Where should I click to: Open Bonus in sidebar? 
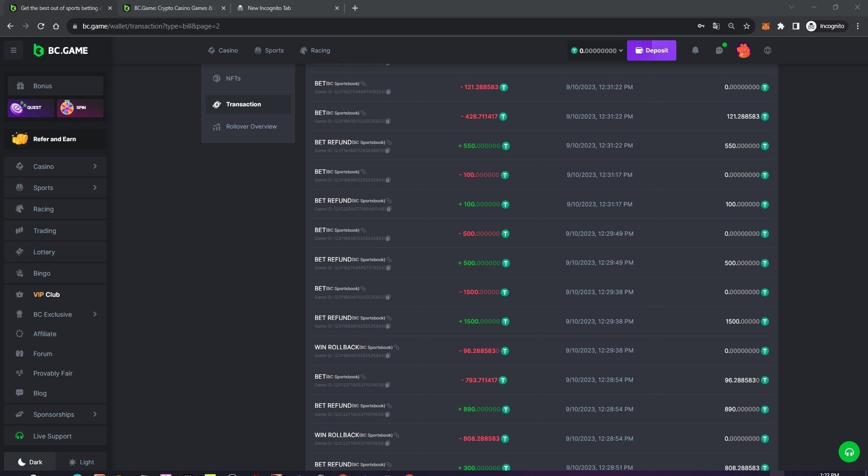pos(56,86)
